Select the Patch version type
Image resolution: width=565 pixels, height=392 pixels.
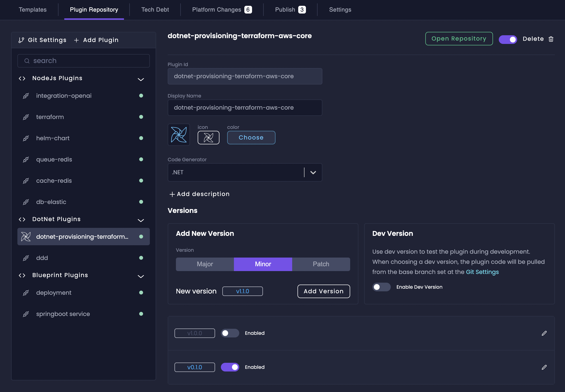click(x=321, y=264)
